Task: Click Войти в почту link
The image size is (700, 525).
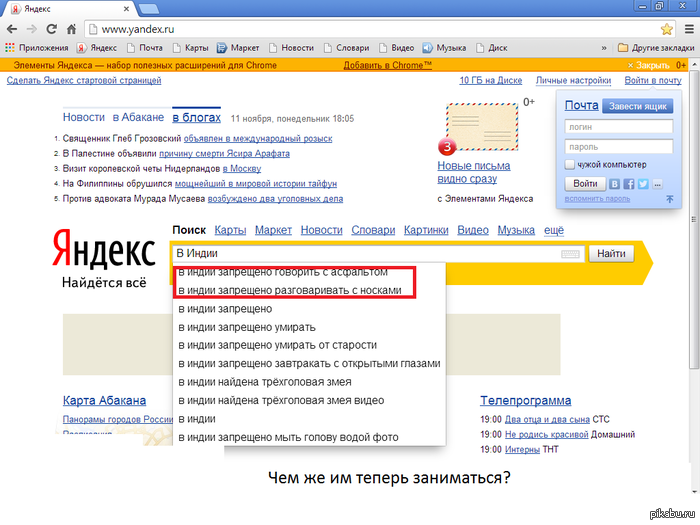Action: 653,80
